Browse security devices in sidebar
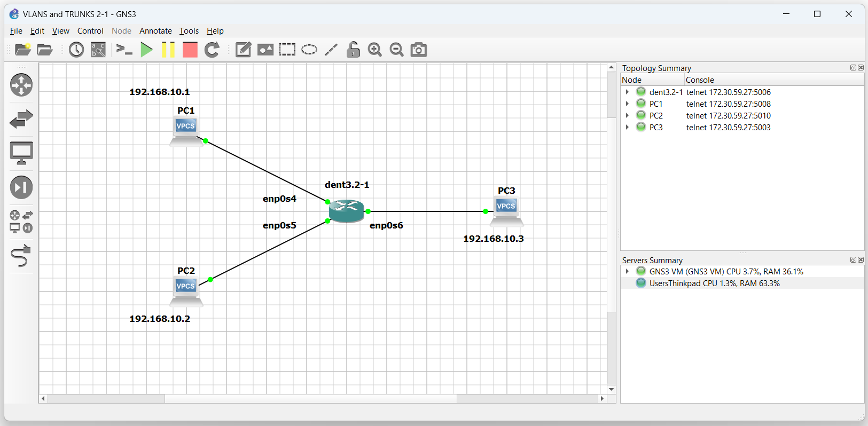 pyautogui.click(x=21, y=187)
